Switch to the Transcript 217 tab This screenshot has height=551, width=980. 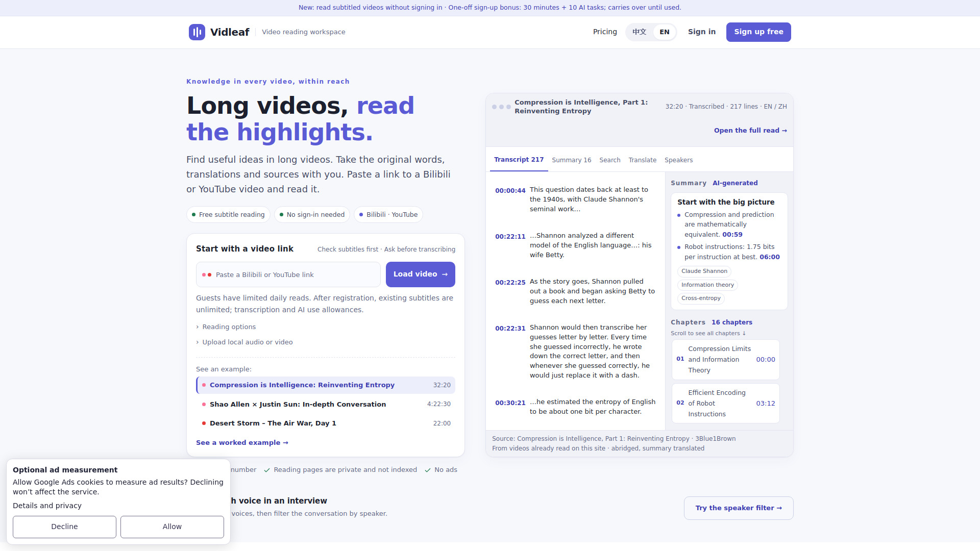click(x=519, y=160)
